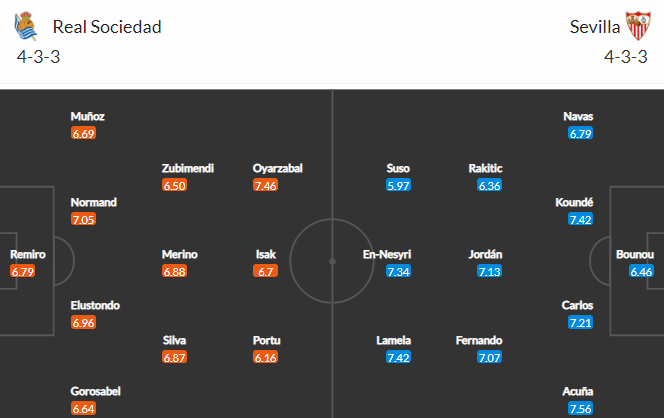Open Rakitic's player card

point(485,169)
